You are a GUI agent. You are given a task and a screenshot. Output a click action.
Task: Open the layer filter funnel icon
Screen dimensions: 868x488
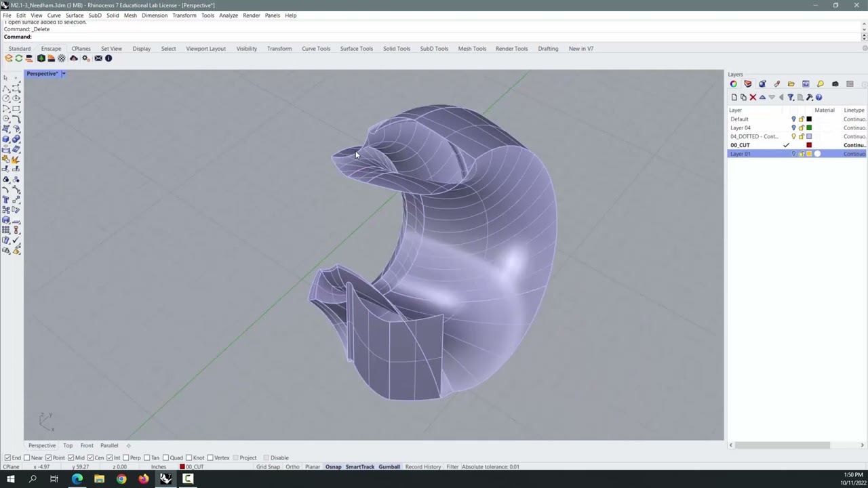coord(791,98)
